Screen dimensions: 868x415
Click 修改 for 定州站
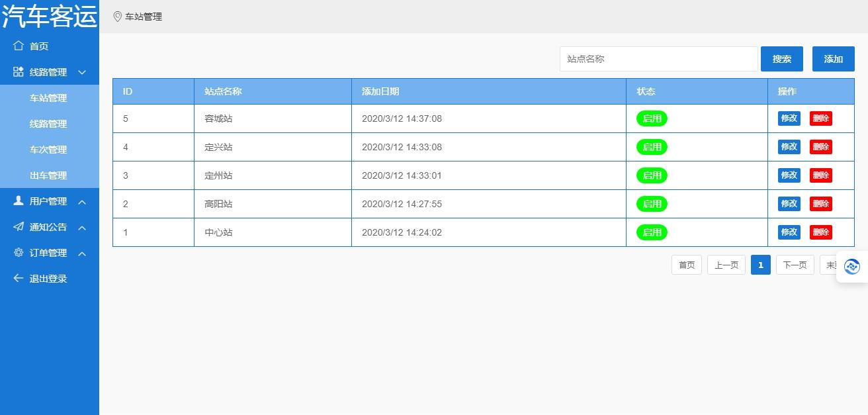click(789, 175)
